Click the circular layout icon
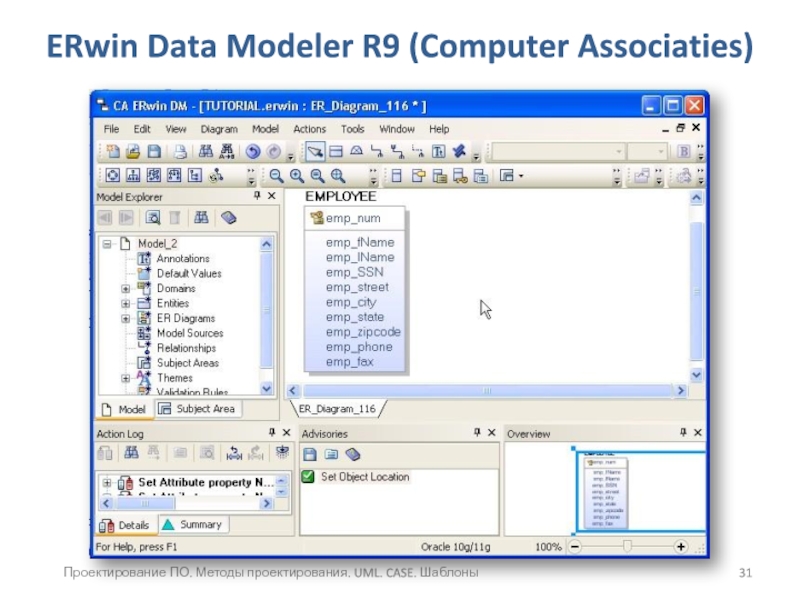The image size is (800, 600). [x=113, y=176]
